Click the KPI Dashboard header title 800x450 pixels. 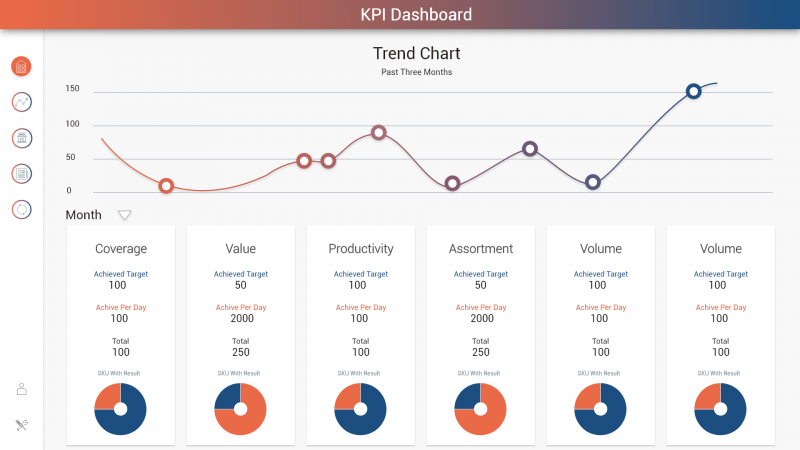point(416,15)
